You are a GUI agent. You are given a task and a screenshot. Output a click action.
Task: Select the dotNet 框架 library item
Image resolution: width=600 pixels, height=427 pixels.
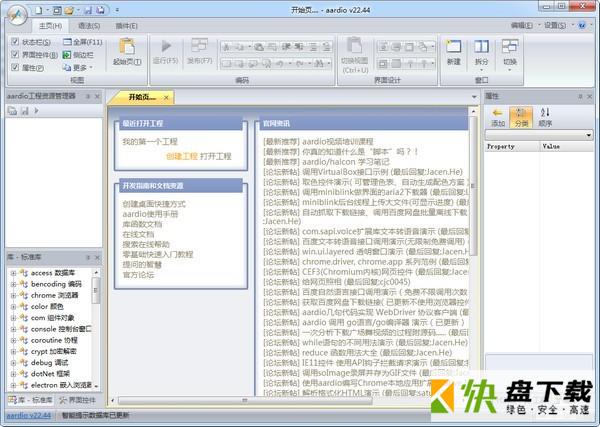point(50,374)
